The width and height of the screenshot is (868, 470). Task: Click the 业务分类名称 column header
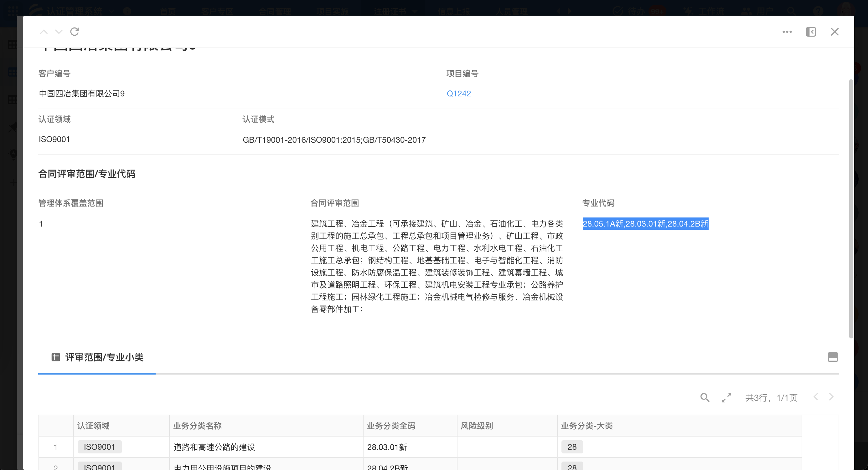198,426
